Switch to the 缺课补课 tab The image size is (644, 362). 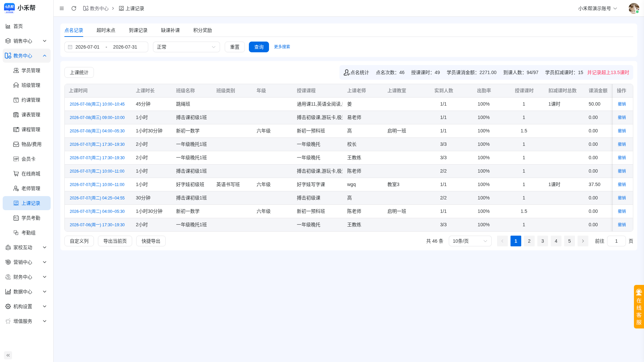point(170,30)
